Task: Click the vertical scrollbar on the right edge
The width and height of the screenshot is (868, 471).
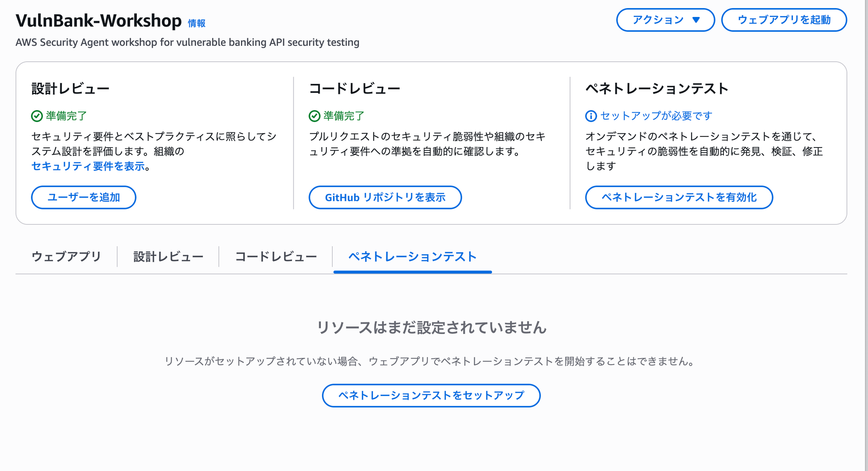Action: click(x=866, y=235)
